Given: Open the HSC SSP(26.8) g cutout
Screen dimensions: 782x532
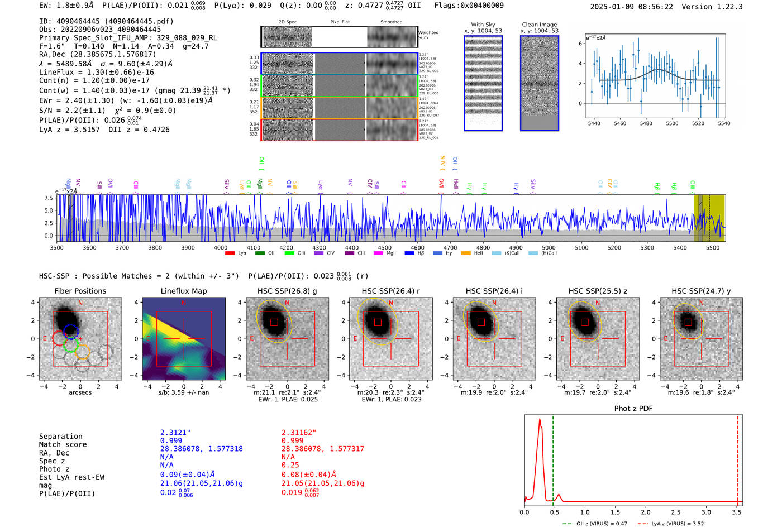Looking at the screenshot, I should pos(287,338).
